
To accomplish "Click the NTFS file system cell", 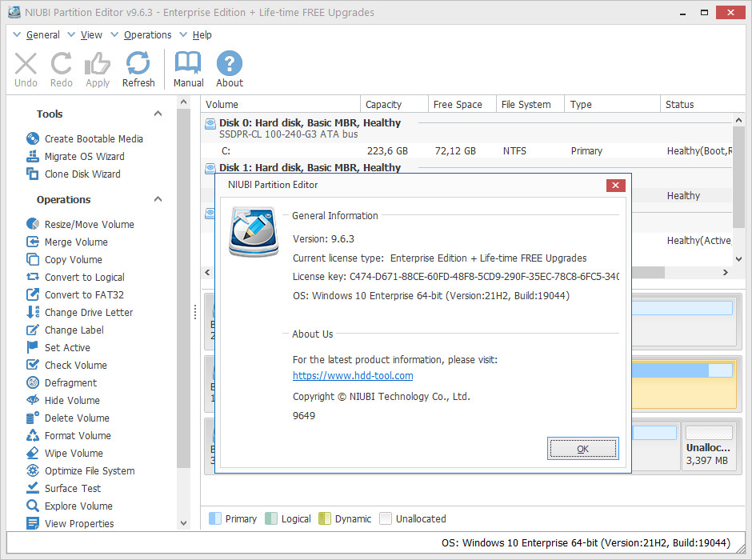I will coord(514,151).
